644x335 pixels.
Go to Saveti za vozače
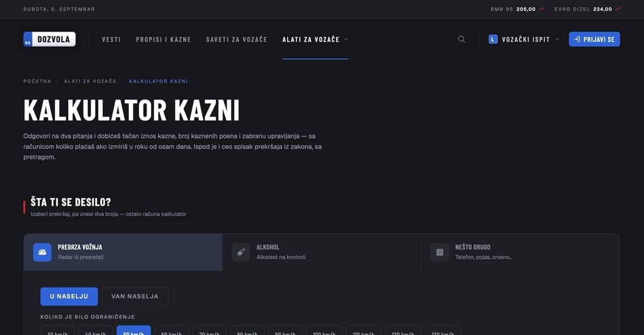click(236, 39)
